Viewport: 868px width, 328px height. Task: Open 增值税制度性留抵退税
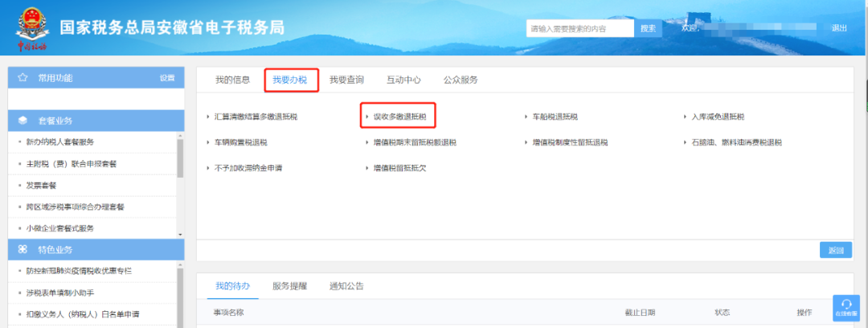[x=570, y=142]
